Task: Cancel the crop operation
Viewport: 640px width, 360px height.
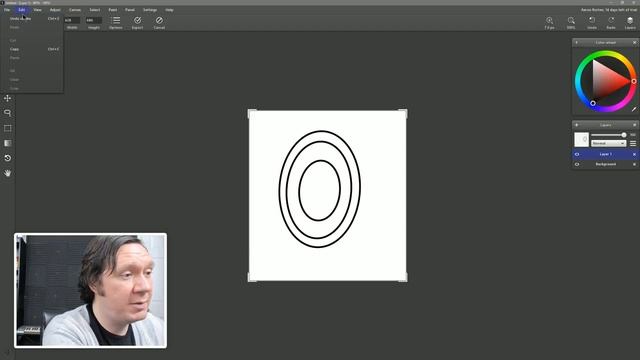Action: click(x=159, y=22)
